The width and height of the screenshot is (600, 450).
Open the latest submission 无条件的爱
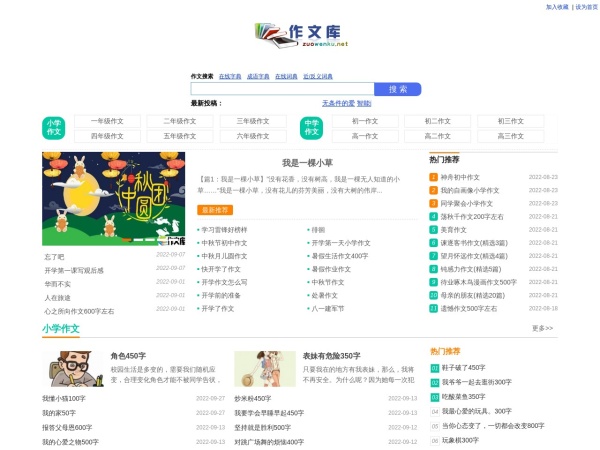click(338, 103)
